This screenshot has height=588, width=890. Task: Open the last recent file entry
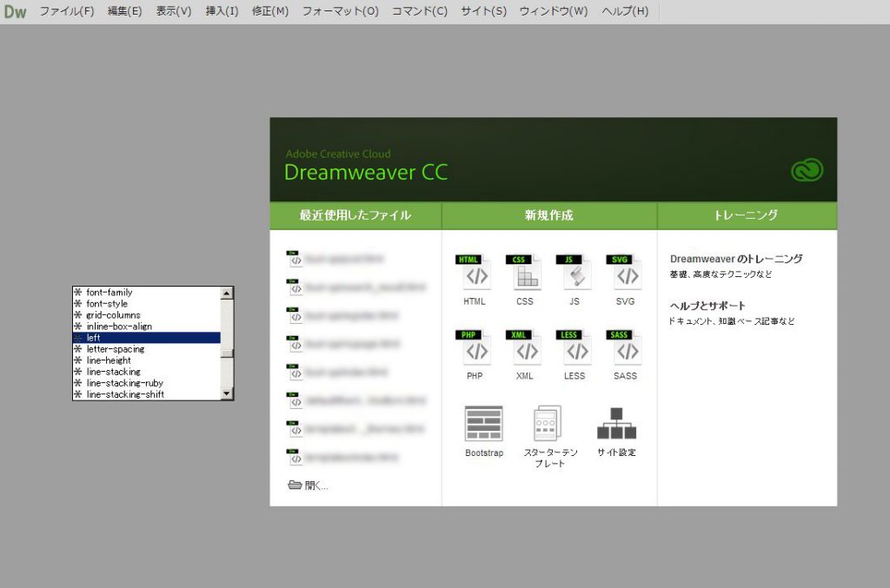pyautogui.click(x=342, y=457)
